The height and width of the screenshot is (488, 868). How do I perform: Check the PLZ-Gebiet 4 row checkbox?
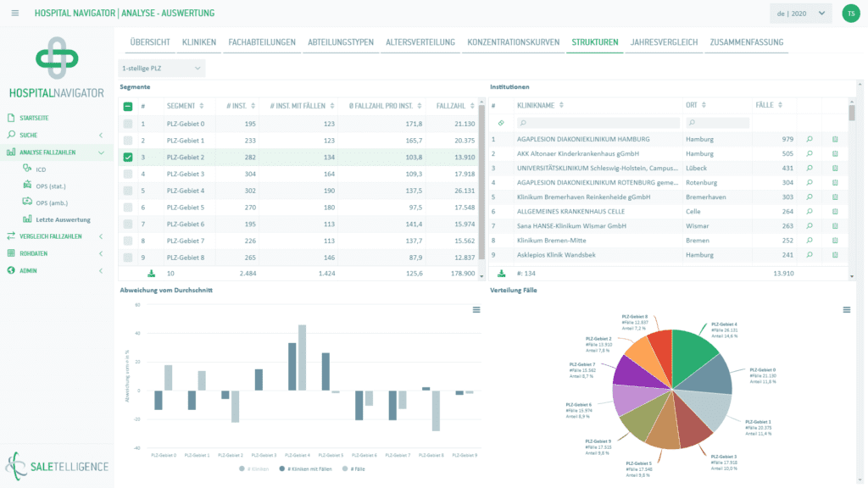pos(127,191)
